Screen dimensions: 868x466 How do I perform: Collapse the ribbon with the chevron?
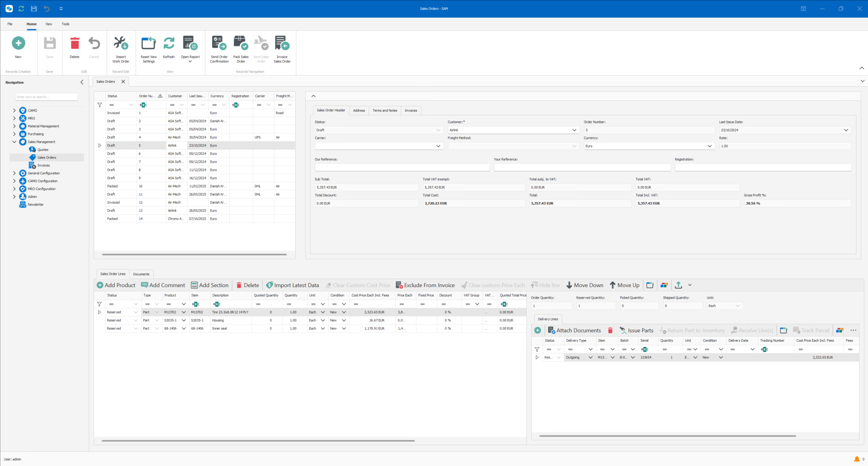pyautogui.click(x=862, y=68)
